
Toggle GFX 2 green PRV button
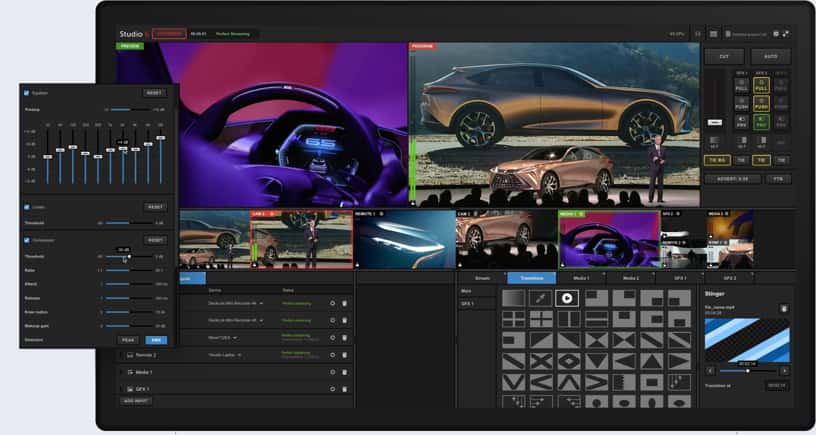pos(761,122)
